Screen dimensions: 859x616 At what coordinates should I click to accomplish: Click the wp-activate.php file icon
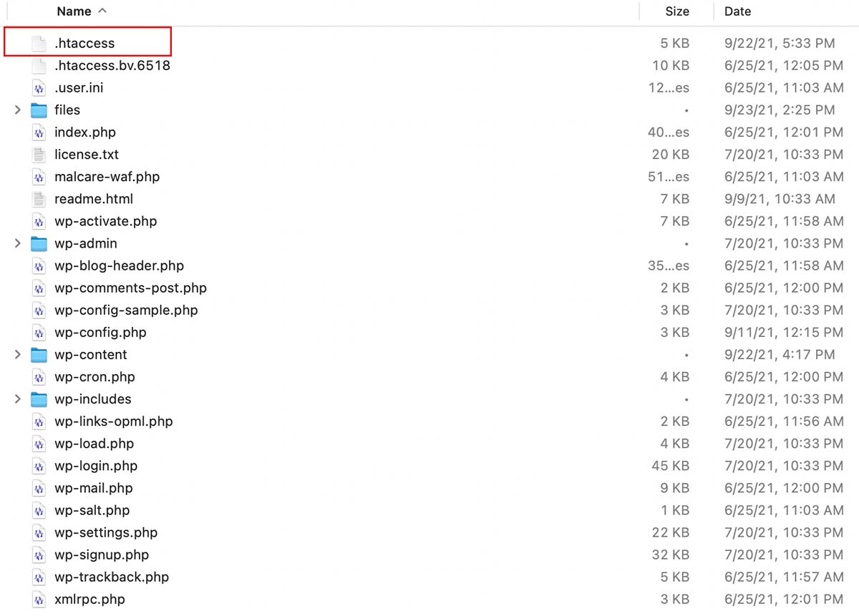(x=39, y=220)
